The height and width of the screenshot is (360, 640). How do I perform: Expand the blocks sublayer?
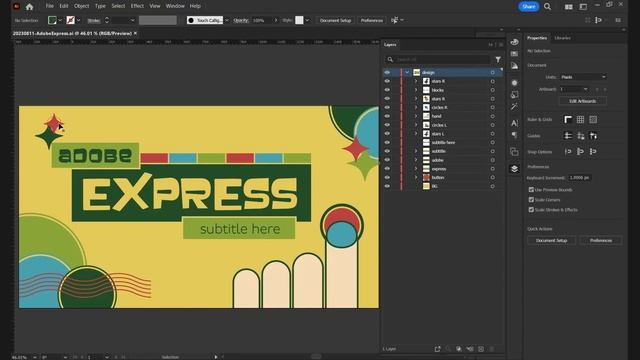coord(416,90)
